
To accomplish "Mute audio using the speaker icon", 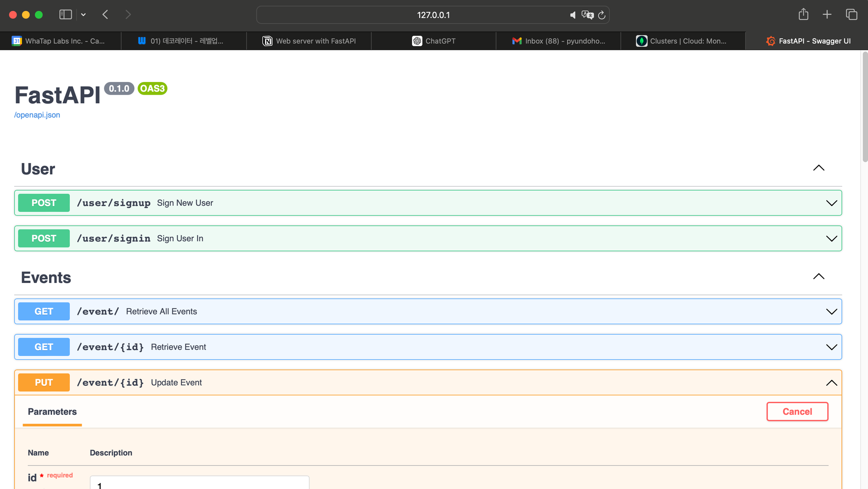I will point(573,15).
